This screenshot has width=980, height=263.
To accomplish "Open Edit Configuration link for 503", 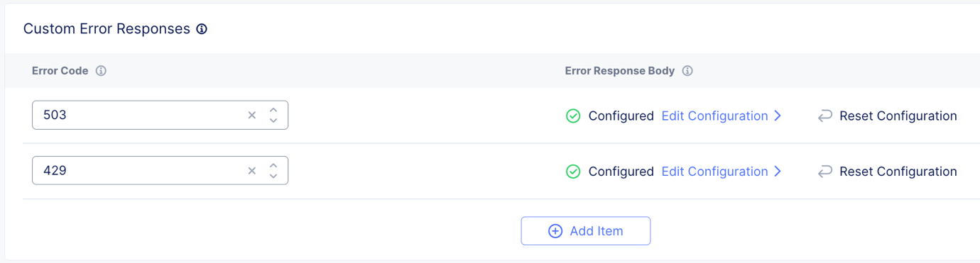I will click(x=714, y=116).
